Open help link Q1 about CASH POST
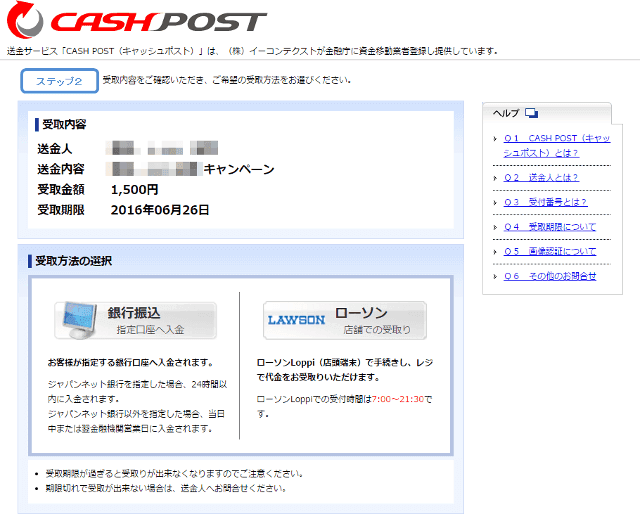Viewport: 640px width, 514px height. pos(556,145)
